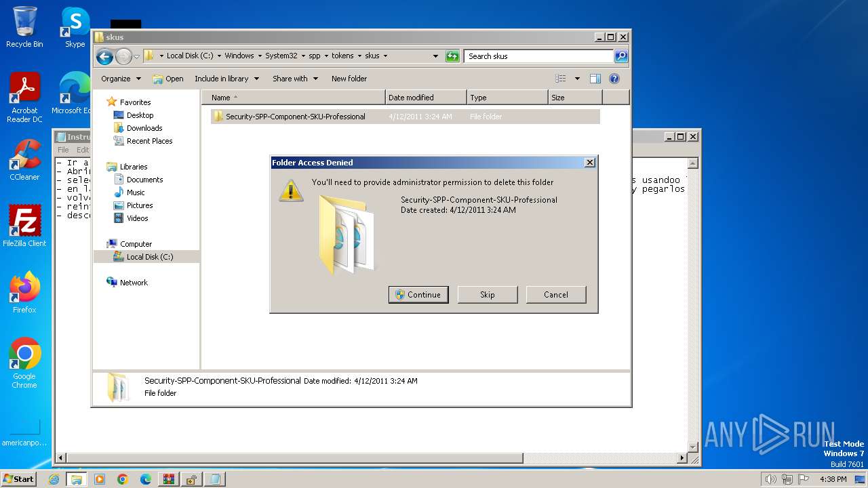Click the Forward navigation arrow in Explorer
868x488 pixels.
123,56
